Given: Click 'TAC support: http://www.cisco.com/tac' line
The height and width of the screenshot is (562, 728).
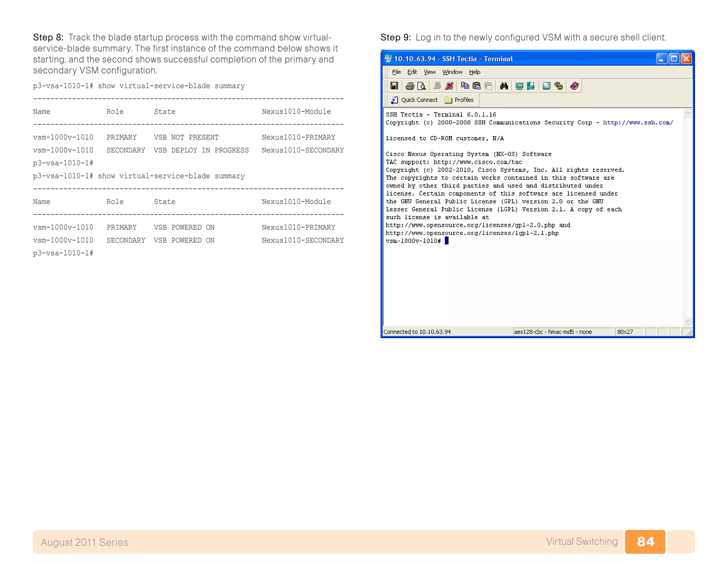Looking at the screenshot, I should click(454, 162).
